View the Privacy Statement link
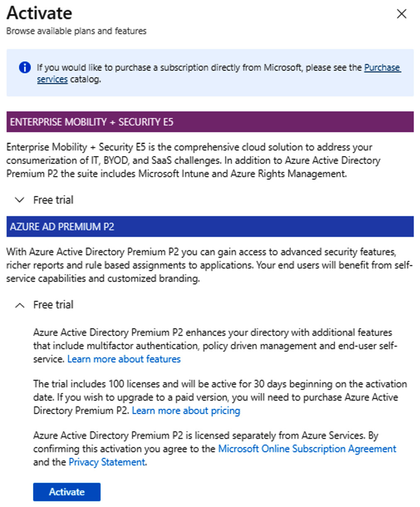The width and height of the screenshot is (420, 507). (107, 462)
